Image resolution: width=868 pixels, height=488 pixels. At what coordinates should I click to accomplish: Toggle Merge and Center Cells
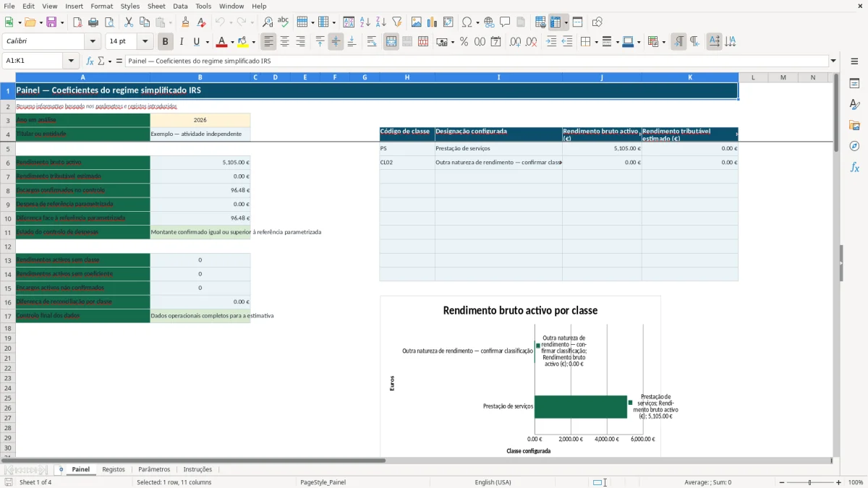pos(391,42)
